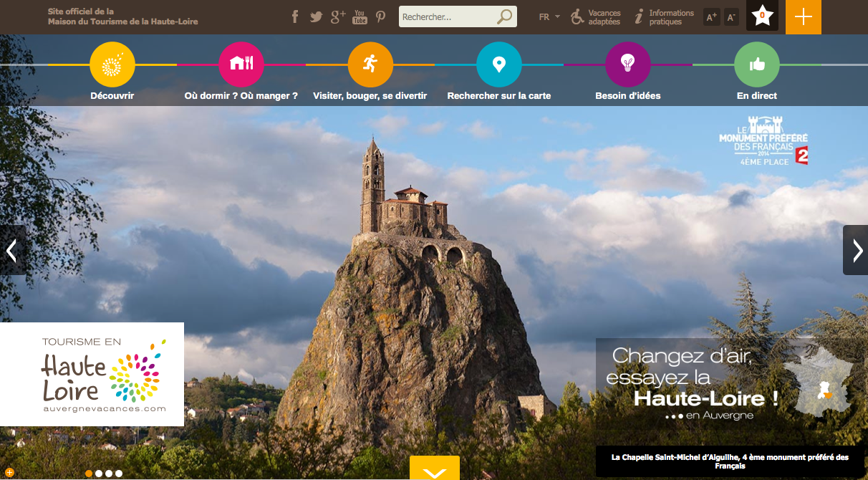Select the first orange carousel dot
868x480 pixels.
tap(89, 474)
